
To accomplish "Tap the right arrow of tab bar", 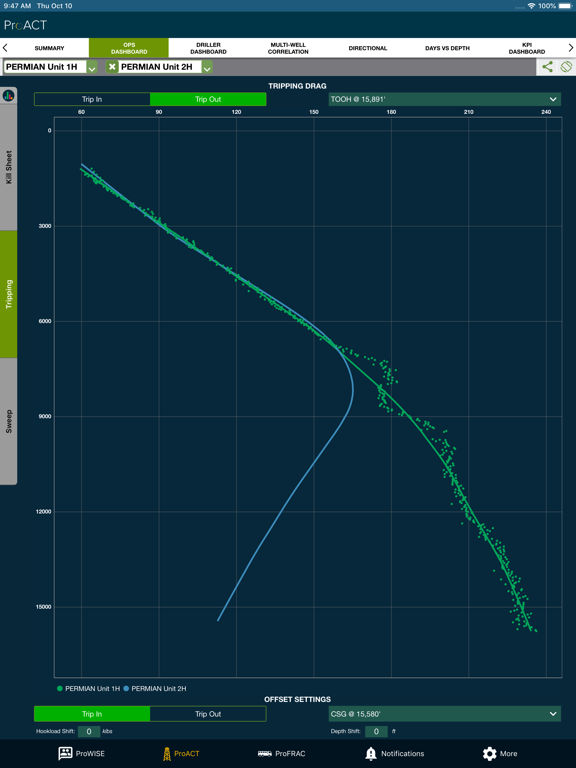I will pyautogui.click(x=571, y=48).
